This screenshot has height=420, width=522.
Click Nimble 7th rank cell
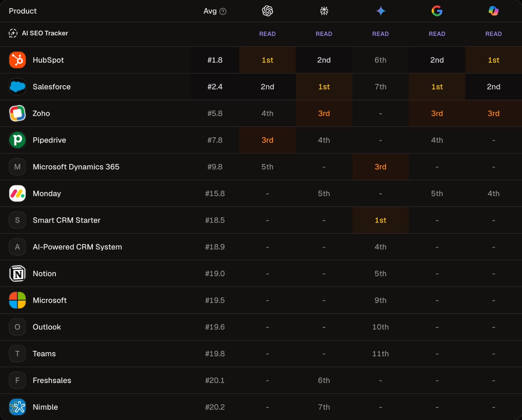tap(324, 407)
